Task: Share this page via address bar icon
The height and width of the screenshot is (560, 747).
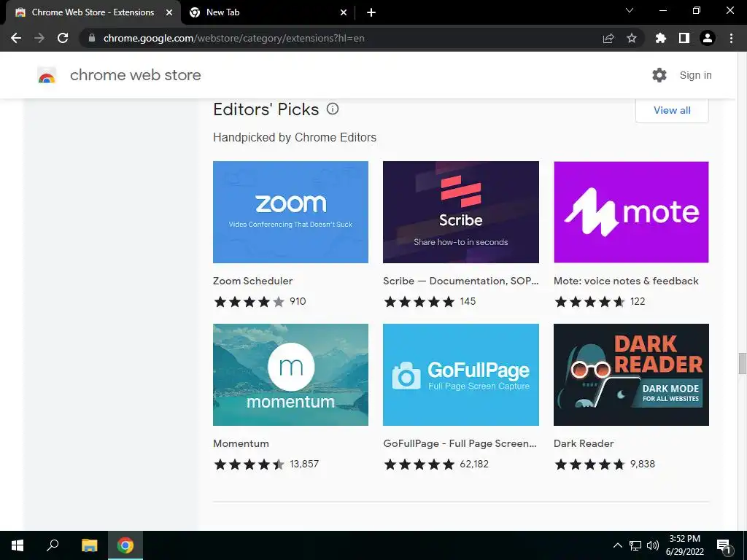Action: click(608, 38)
